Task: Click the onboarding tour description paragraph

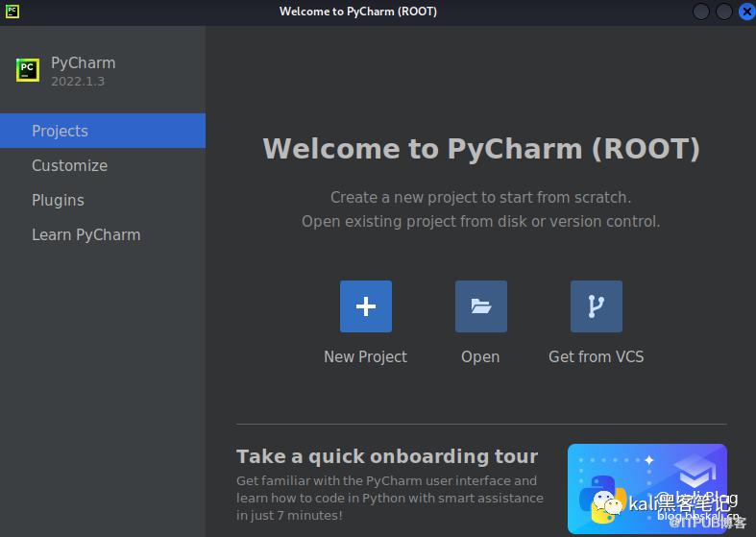Action: pyautogui.click(x=389, y=498)
